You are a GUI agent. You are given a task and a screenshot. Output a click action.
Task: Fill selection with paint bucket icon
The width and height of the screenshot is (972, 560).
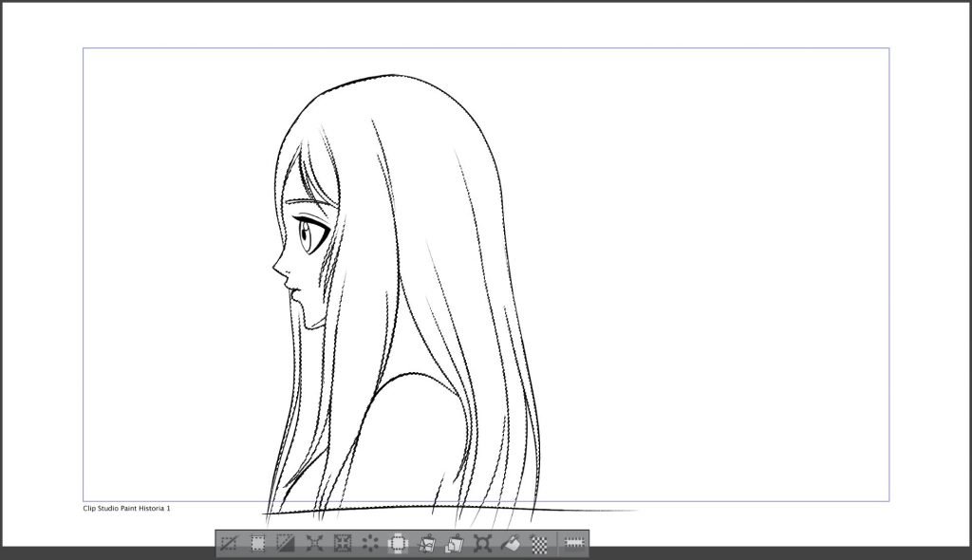pyautogui.click(x=511, y=544)
